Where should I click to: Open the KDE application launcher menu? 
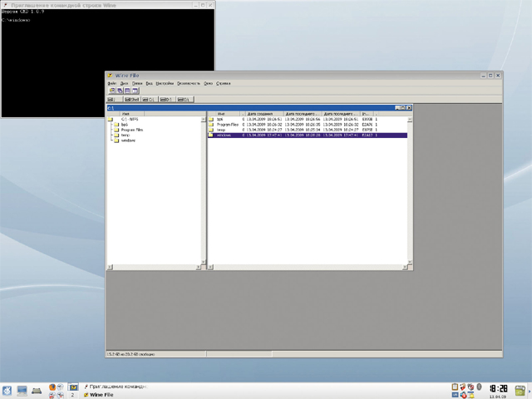point(7,391)
